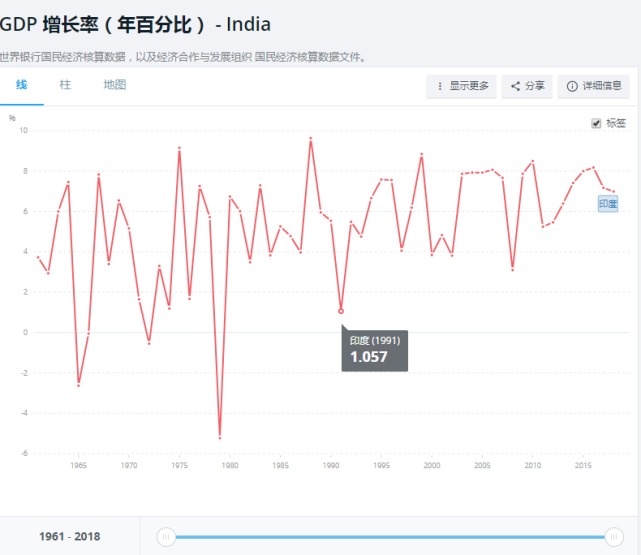Switch to the 柱 bar chart tab
This screenshot has width=641, height=555.
click(x=65, y=85)
